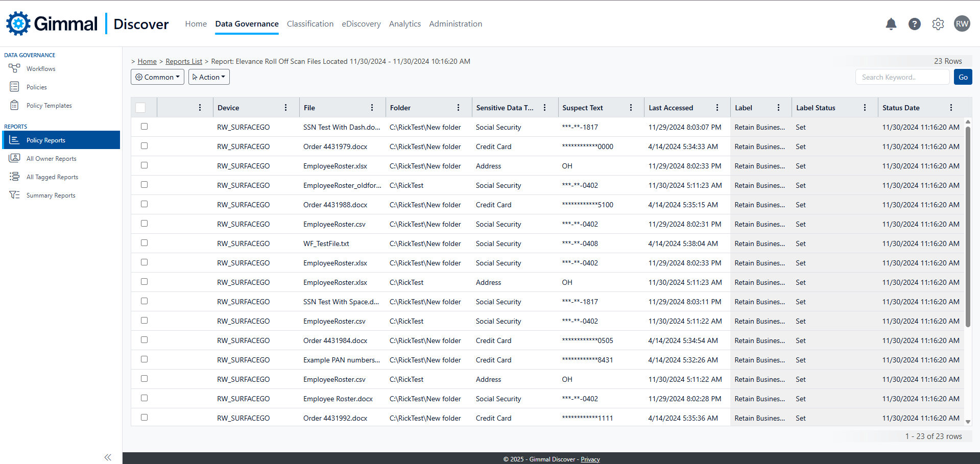Viewport: 980px width, 464px height.
Task: Go to the eDiscovery tab
Action: click(361, 24)
